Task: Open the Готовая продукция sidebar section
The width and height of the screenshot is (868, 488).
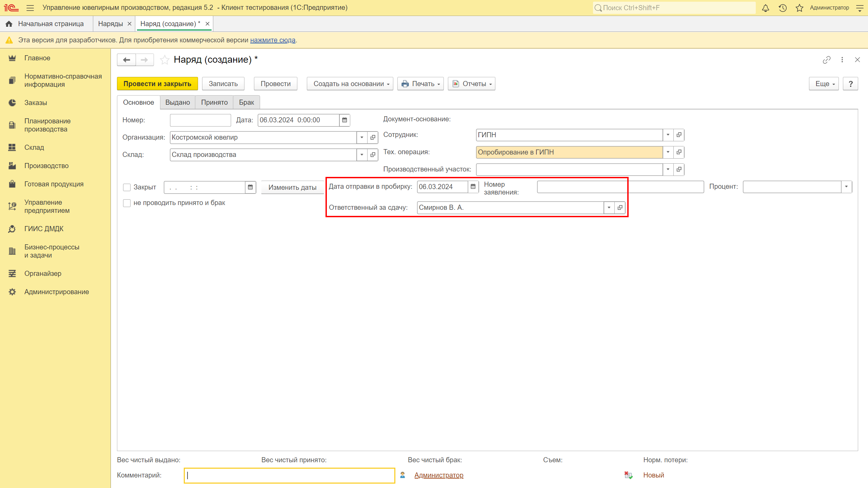Action: (x=55, y=184)
